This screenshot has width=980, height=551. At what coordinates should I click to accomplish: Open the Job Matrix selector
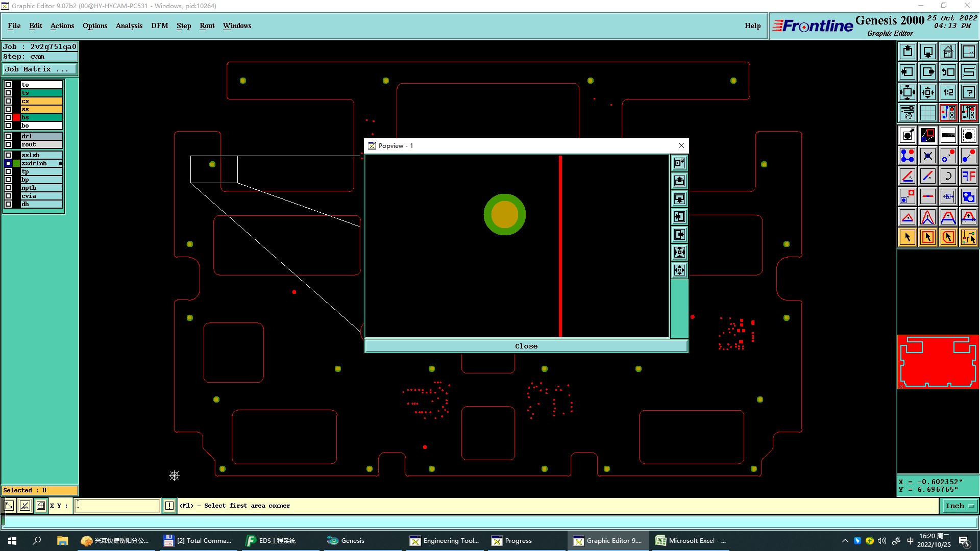[40, 69]
